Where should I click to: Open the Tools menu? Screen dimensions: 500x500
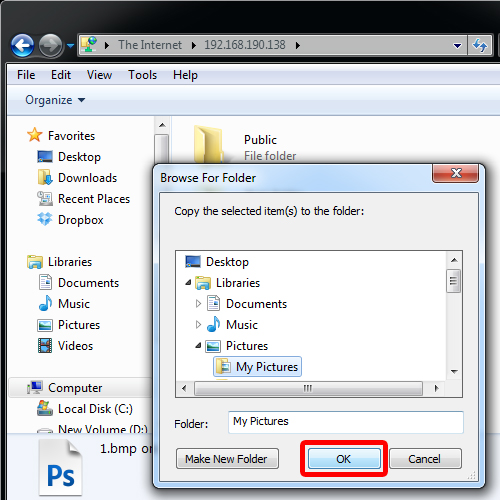tap(142, 75)
